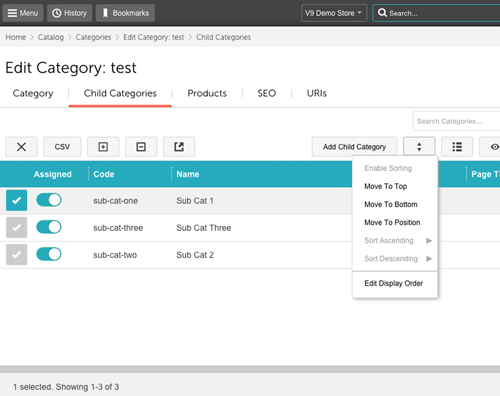Go to Home breadcrumb link
Screen dimensions: 500x396
tap(16, 37)
